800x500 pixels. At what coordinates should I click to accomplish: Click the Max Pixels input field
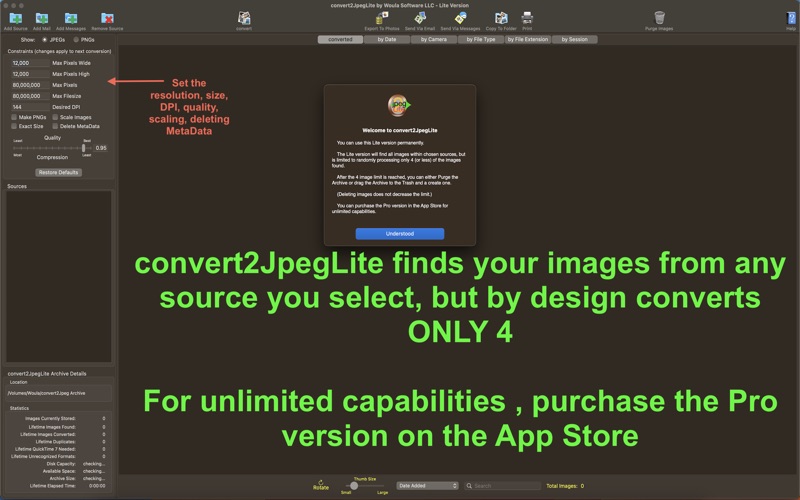pyautogui.click(x=30, y=85)
